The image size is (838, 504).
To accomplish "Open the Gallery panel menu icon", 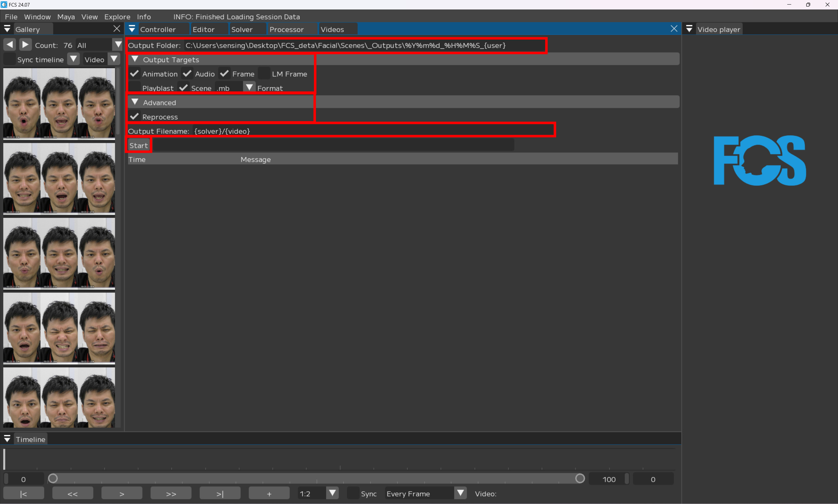I will tap(7, 29).
